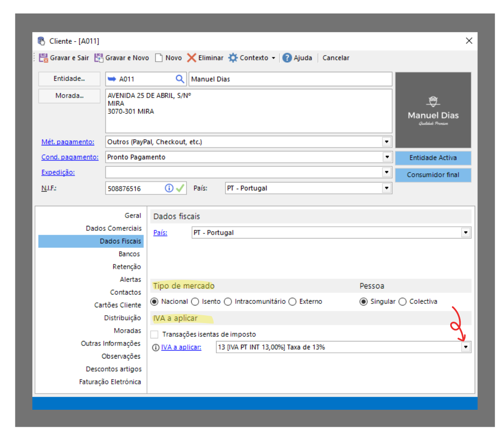Click the Manuel Dias logo thumbnail

point(433,110)
